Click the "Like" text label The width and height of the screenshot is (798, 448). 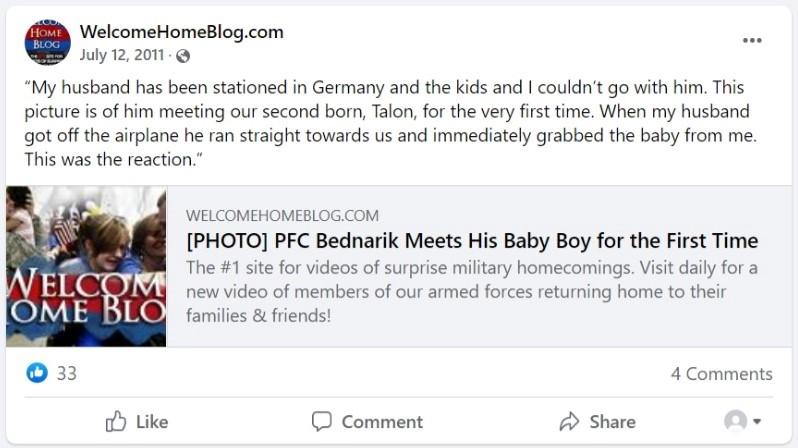pyautogui.click(x=152, y=421)
